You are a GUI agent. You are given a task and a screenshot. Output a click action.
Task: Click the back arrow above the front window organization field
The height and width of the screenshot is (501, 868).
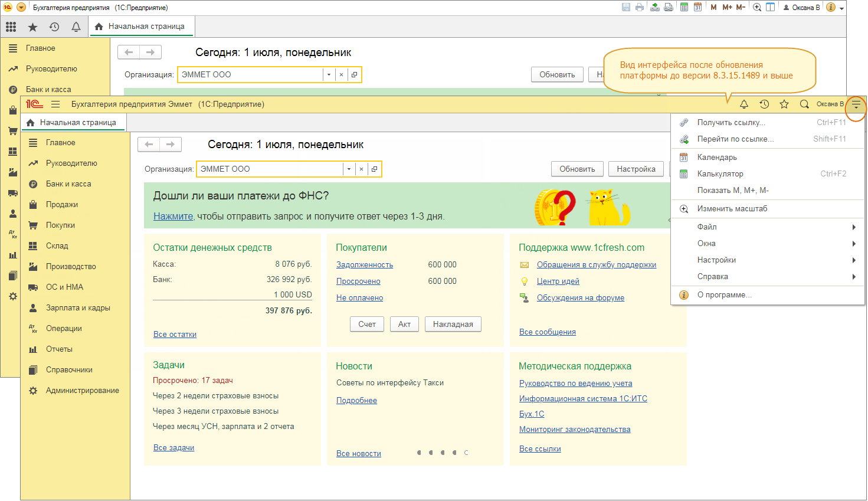149,145
